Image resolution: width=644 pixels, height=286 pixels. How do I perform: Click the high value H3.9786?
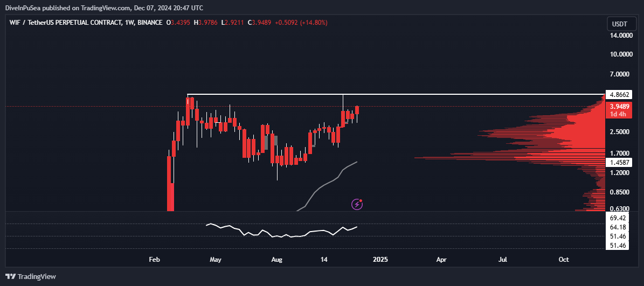206,23
